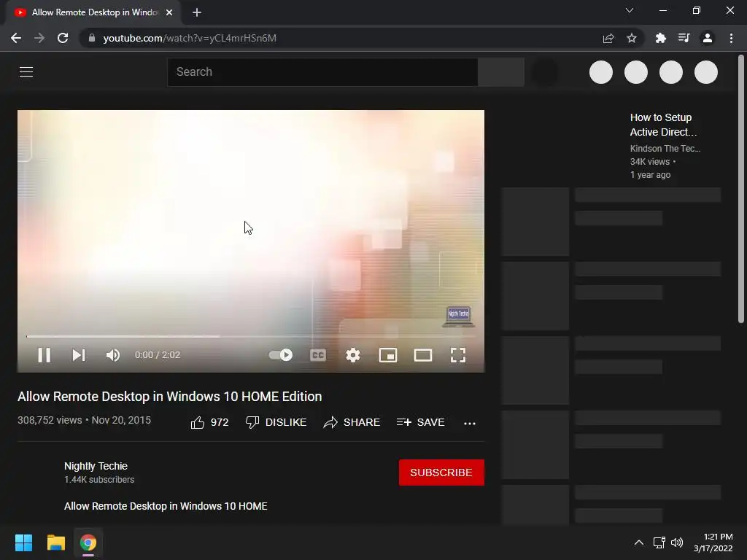747x560 pixels.
Task: Switch to theater mode
Action: coord(423,355)
